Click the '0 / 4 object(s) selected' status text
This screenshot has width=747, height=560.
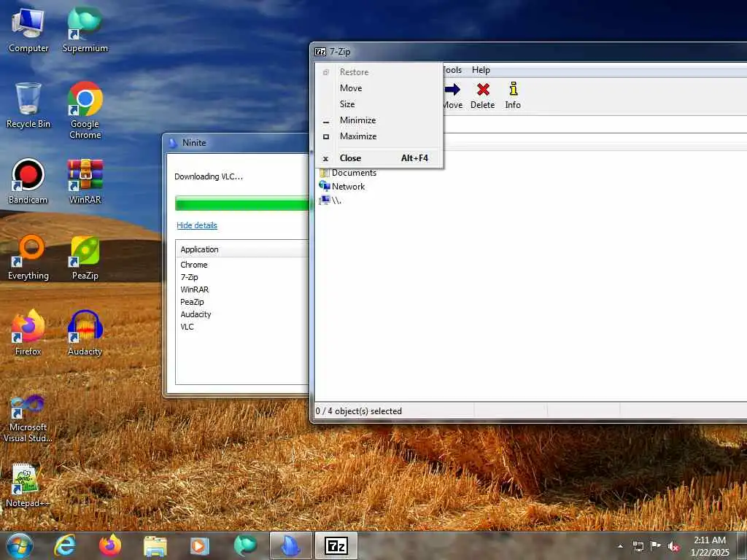(359, 411)
